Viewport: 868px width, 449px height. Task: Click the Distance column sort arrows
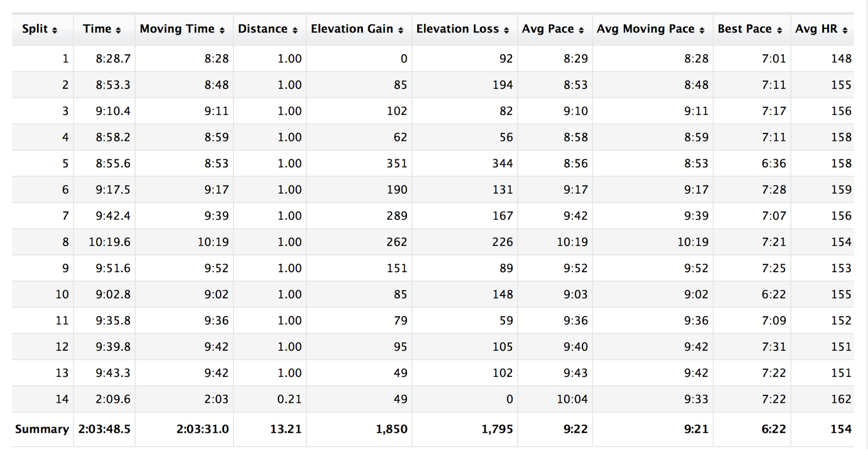point(295,30)
